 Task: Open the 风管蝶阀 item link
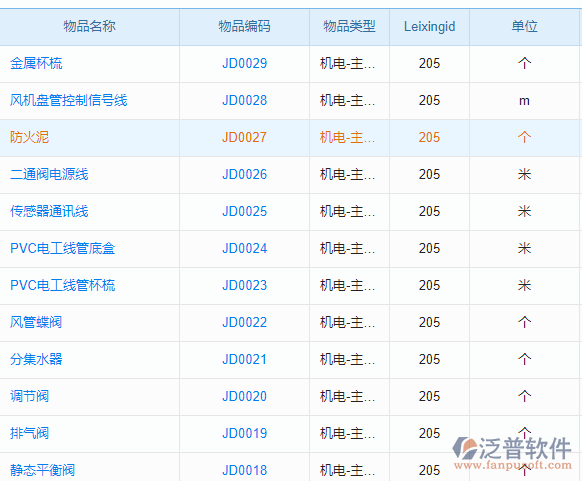click(x=36, y=322)
